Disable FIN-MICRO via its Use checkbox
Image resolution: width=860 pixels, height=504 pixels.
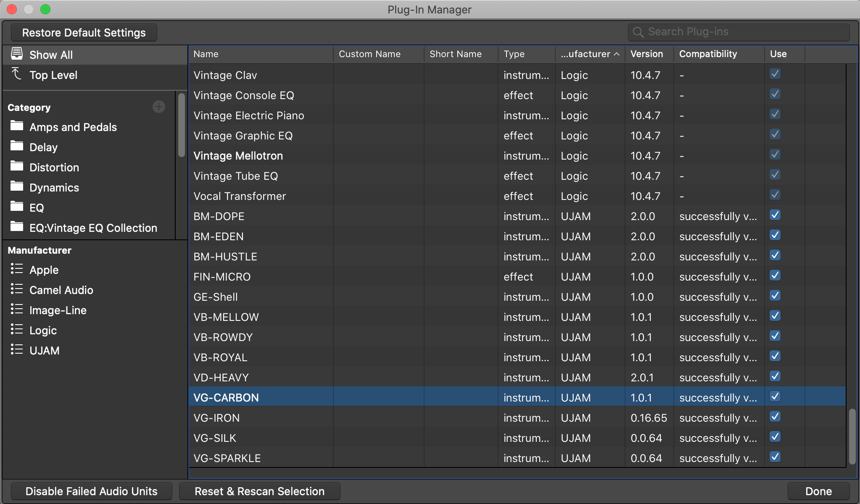pos(775,276)
